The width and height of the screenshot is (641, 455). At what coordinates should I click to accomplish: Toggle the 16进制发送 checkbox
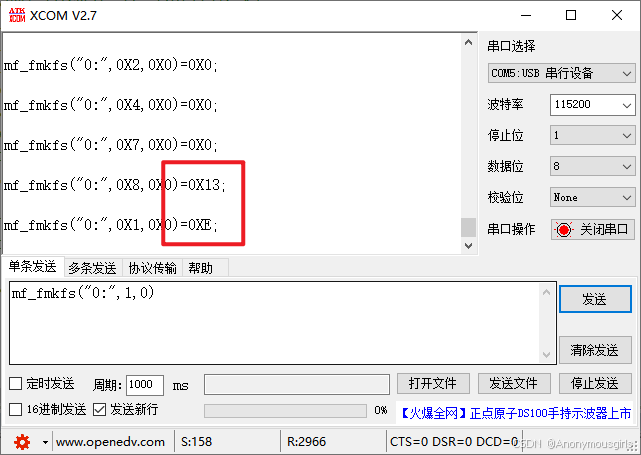(x=16, y=409)
